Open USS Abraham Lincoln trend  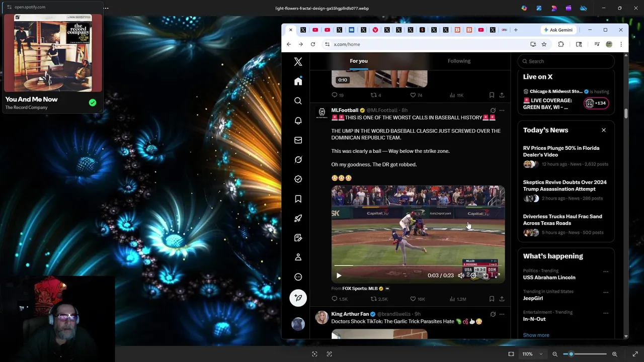click(x=549, y=278)
